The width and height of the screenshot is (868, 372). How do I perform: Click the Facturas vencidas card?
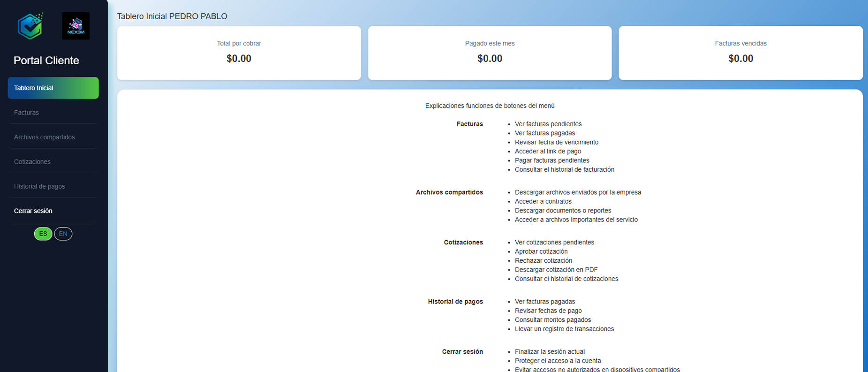[740, 53]
